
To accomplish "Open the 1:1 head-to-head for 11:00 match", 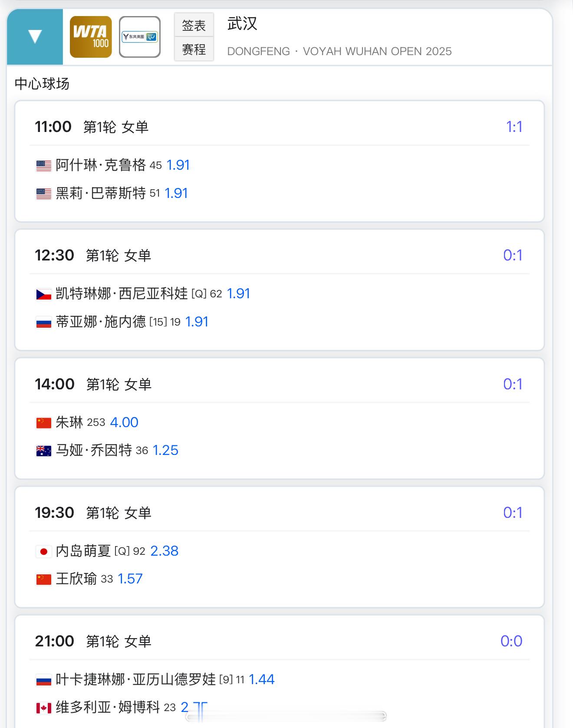I will pos(514,127).
